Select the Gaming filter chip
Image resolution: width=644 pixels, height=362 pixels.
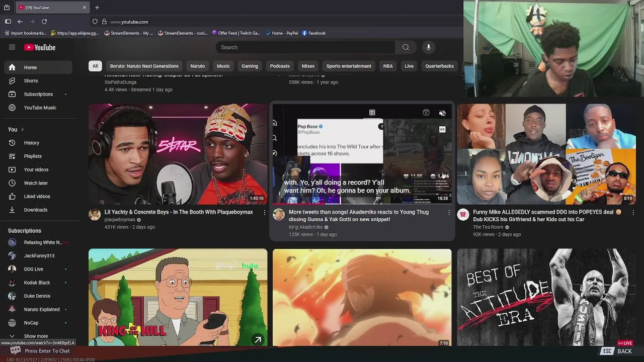(250, 66)
